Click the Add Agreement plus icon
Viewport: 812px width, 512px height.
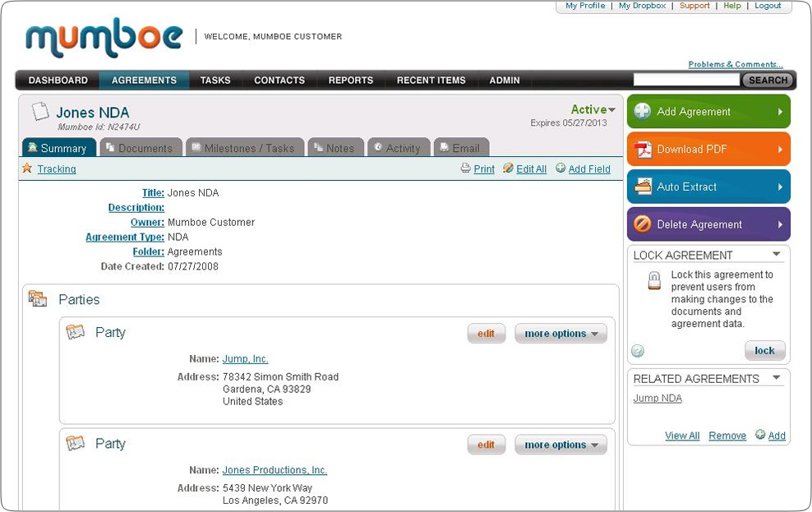pos(643,111)
